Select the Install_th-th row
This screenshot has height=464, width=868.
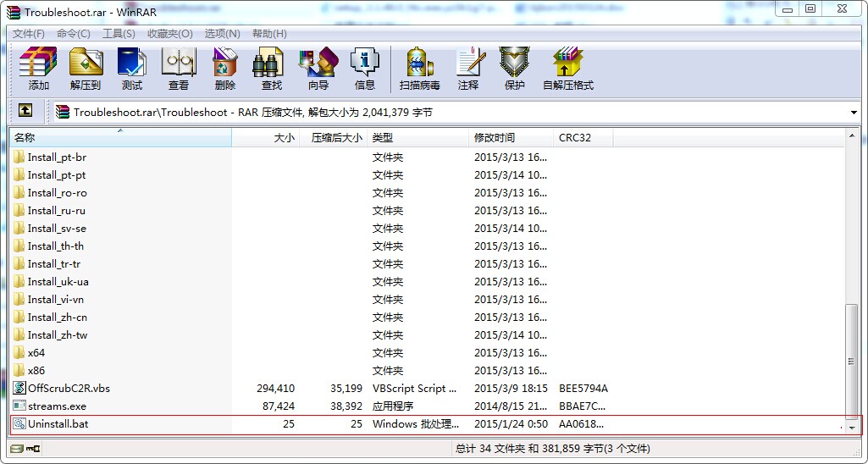428,246
